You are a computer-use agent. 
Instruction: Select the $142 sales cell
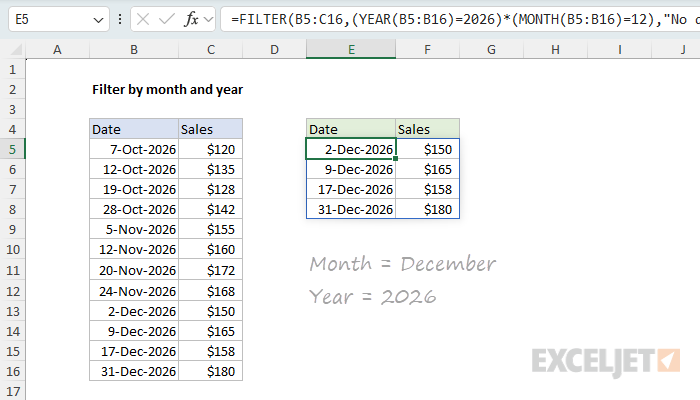click(211, 209)
